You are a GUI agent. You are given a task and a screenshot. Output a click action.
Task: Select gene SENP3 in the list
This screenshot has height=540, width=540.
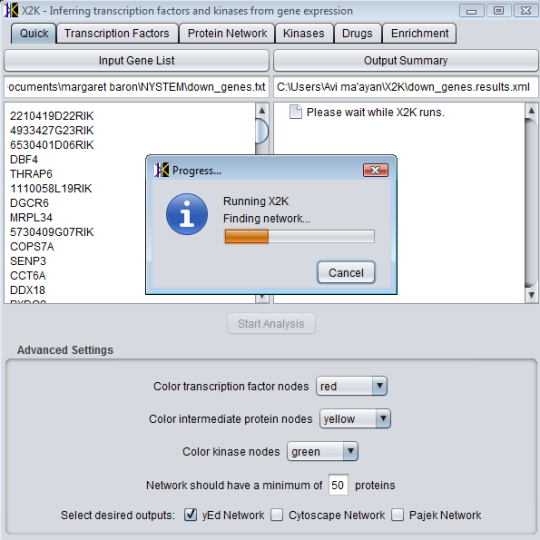(28, 261)
